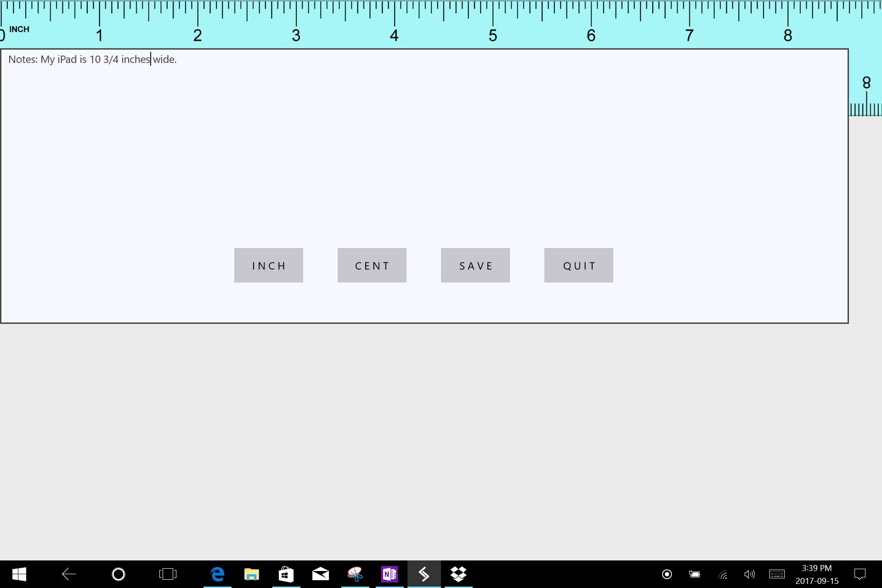Open OneNote from taskbar
The width and height of the screenshot is (882, 588).
tap(390, 574)
